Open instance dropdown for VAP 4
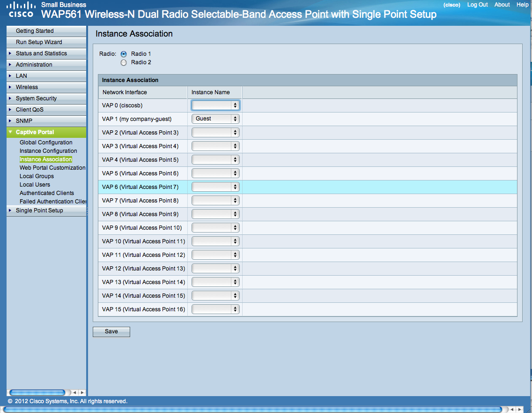Viewport: 532px width, 413px height. pos(215,160)
